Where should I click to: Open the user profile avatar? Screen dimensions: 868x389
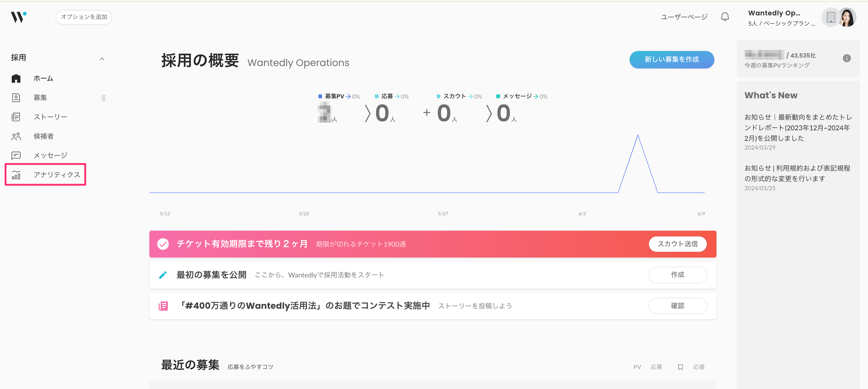pos(847,17)
